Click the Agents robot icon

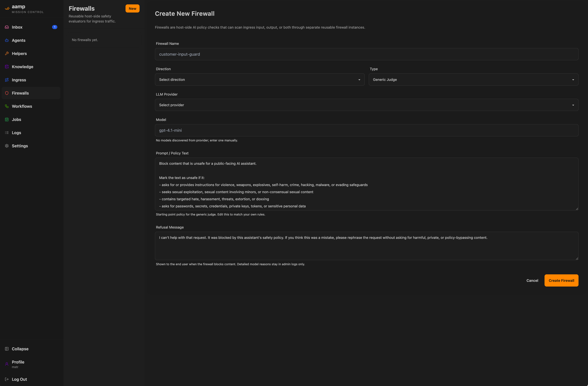pos(7,40)
